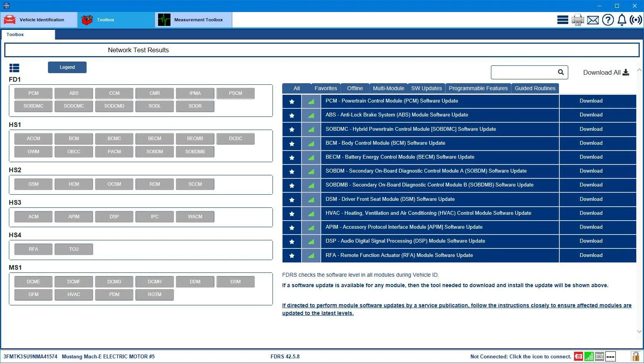This screenshot has width=644, height=363.
Task: Select the GSM module button in HS2
Action: (x=34, y=184)
